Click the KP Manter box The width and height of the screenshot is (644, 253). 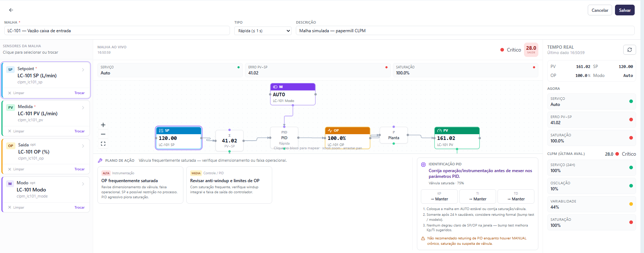439,196
